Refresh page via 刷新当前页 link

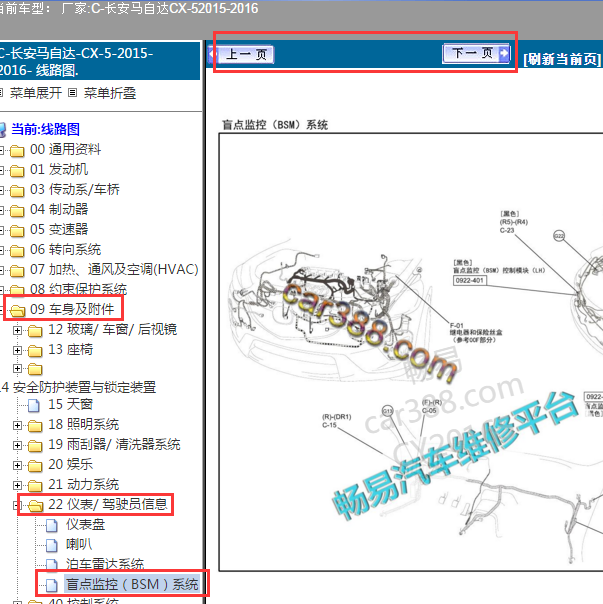click(x=562, y=59)
